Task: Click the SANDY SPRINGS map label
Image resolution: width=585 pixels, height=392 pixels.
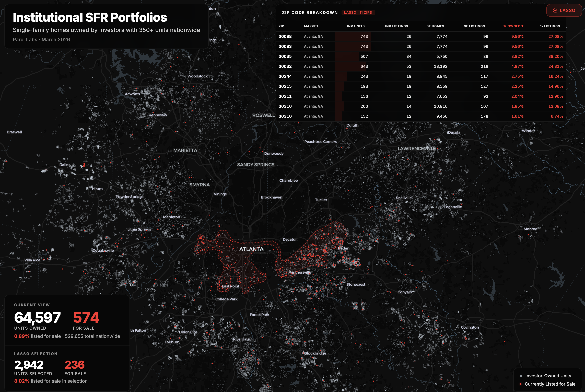Action: tap(256, 165)
